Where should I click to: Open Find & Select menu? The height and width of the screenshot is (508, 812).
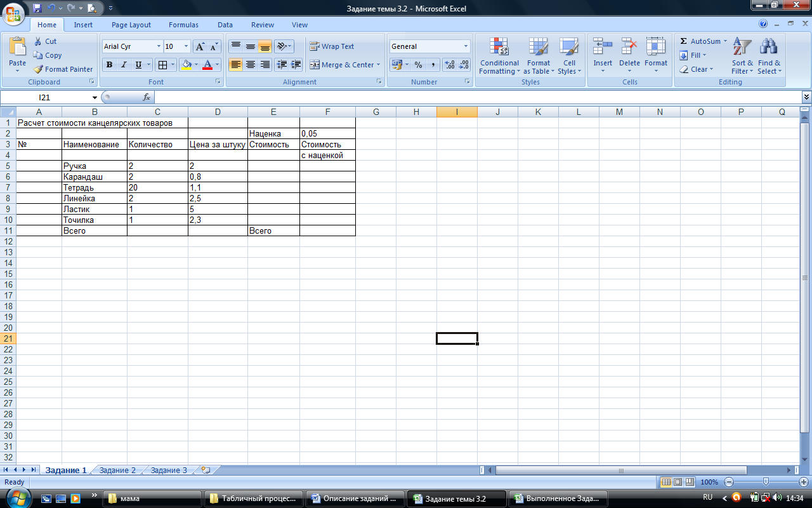pyautogui.click(x=769, y=56)
